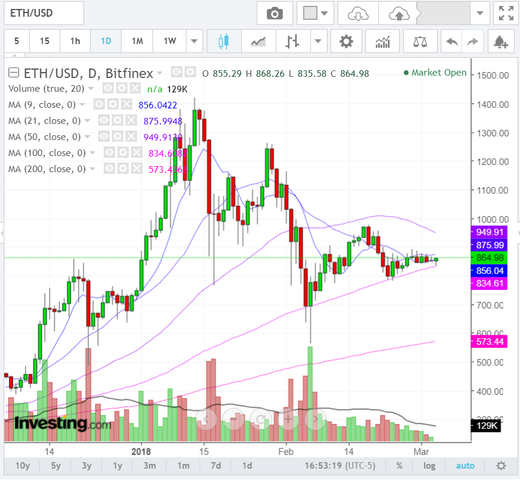Click the ETH/USD symbol input field
The height and width of the screenshot is (480, 520).
tap(43, 13)
